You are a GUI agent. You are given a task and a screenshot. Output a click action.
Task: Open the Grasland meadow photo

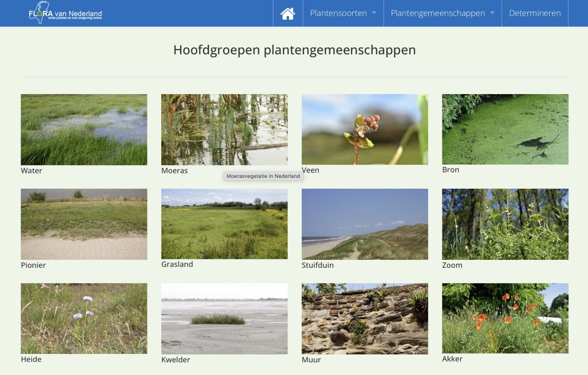pos(224,224)
